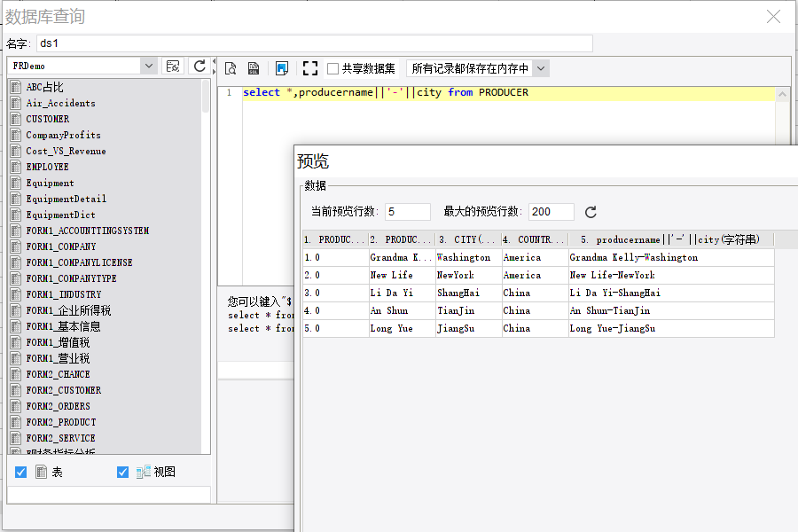
Task: Click the table icon beside CUSTOMER
Action: click(x=16, y=119)
